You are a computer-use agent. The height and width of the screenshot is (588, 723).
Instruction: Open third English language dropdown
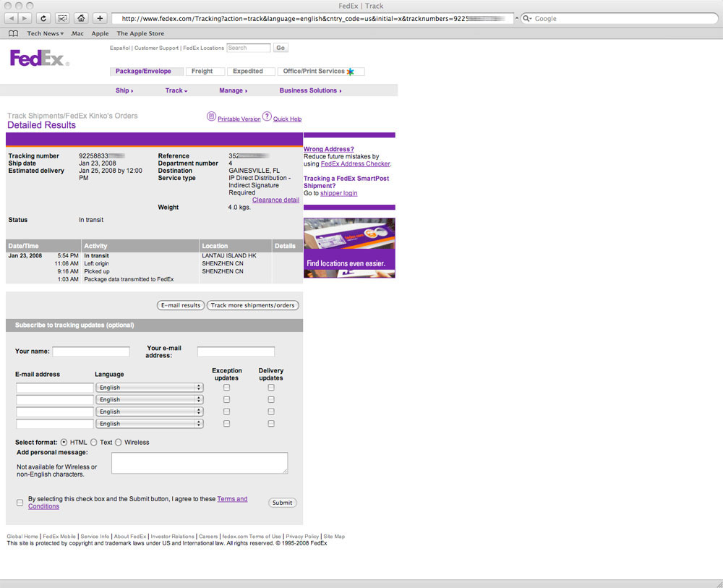[150, 412]
